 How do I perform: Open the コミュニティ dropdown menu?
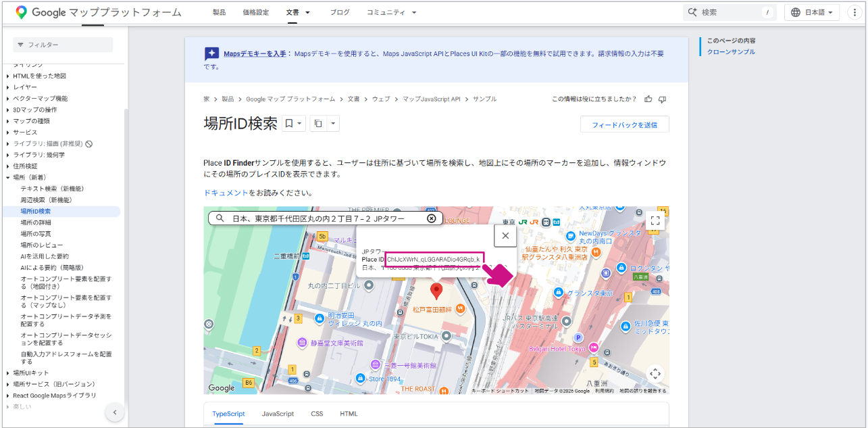pos(392,12)
